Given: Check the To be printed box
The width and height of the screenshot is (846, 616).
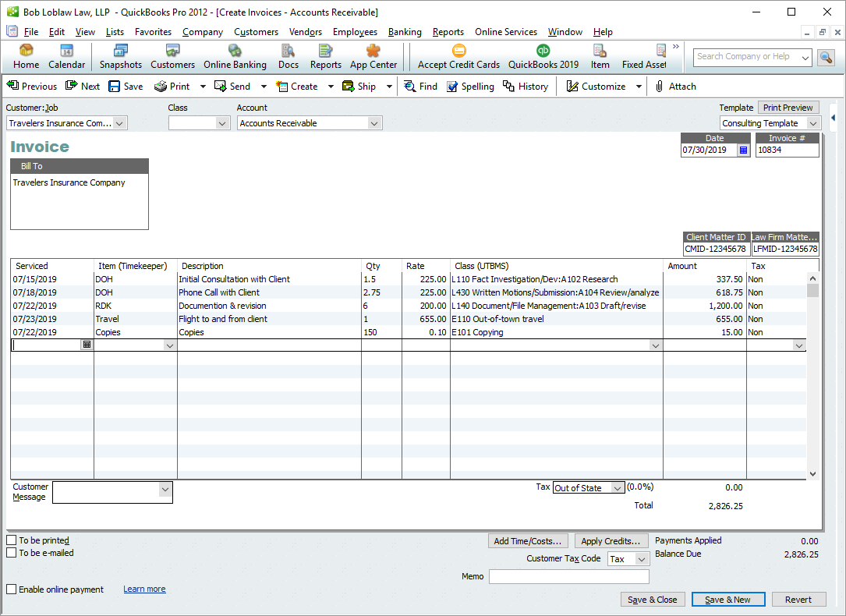Looking at the screenshot, I should (12, 540).
